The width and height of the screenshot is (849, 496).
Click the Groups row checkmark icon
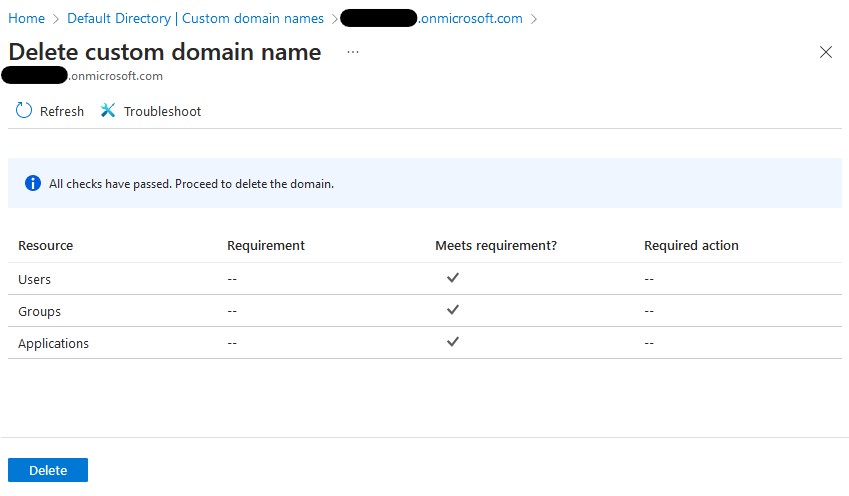(x=453, y=310)
